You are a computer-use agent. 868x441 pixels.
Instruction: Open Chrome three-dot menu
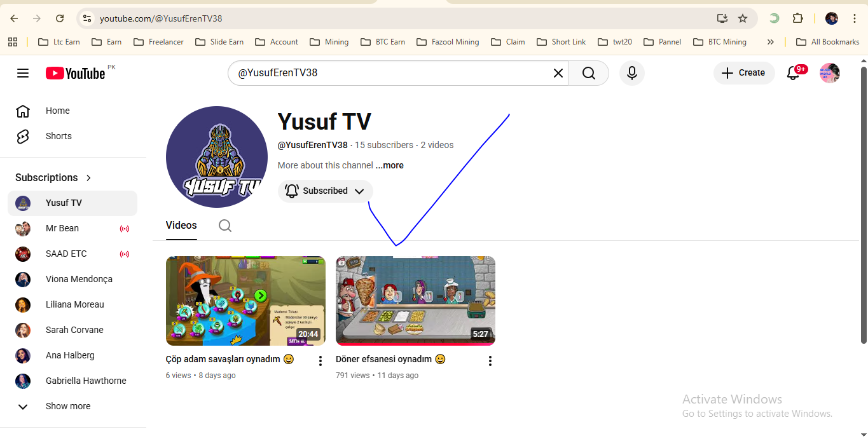pos(855,18)
